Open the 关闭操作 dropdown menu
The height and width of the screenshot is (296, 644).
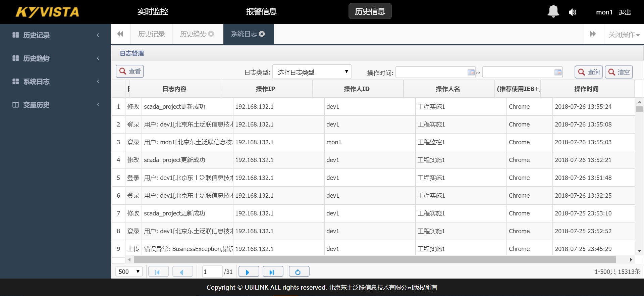pyautogui.click(x=624, y=35)
